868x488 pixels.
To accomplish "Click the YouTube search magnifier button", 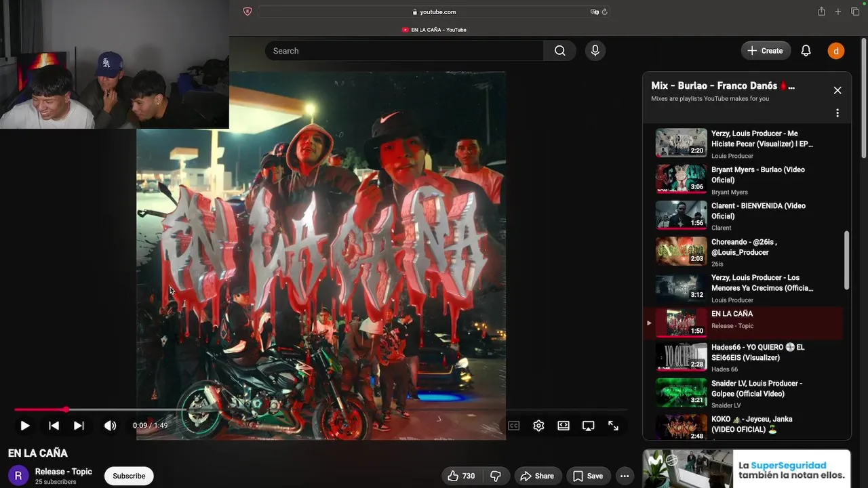I will click(x=559, y=51).
